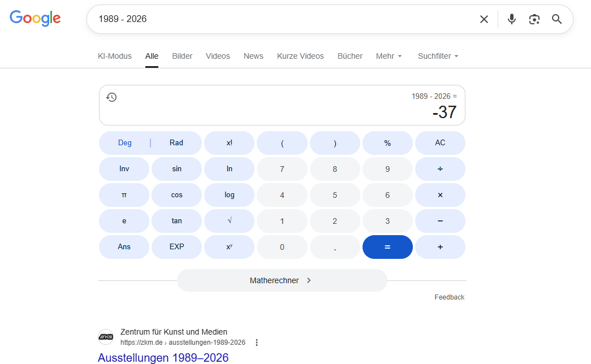The height and width of the screenshot is (364, 591).
Task: Clear the search box with X
Action: (x=484, y=19)
